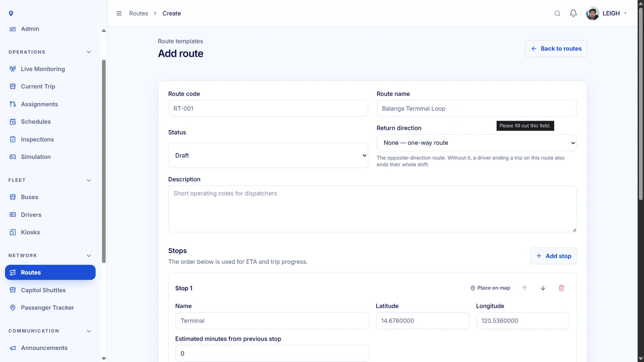Click the Back to routes button

(556, 49)
